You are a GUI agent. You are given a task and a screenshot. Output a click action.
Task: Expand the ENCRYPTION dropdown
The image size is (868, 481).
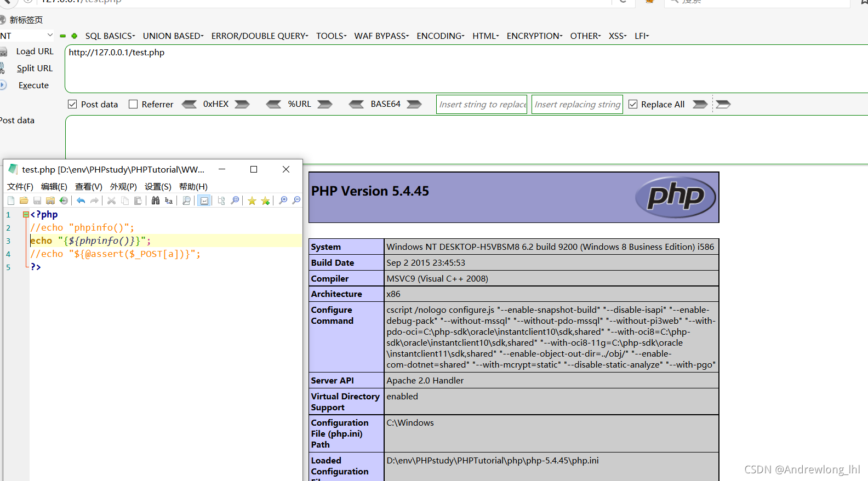tap(534, 36)
